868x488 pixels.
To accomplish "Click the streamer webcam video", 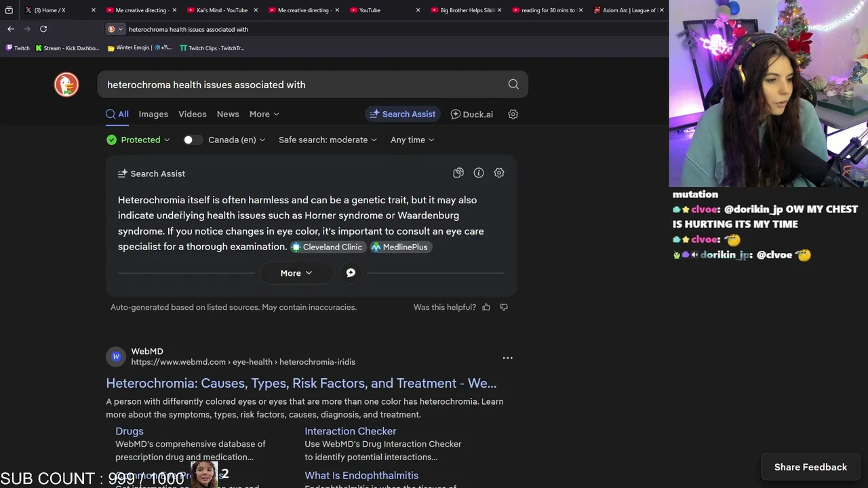I will [x=768, y=94].
